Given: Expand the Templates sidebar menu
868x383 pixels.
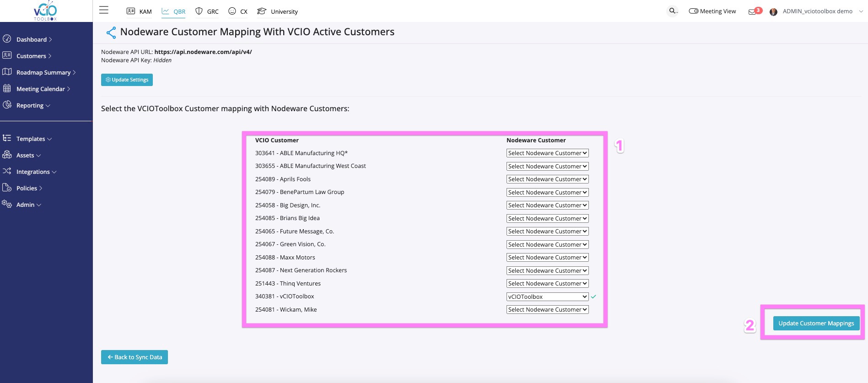Looking at the screenshot, I should [34, 139].
